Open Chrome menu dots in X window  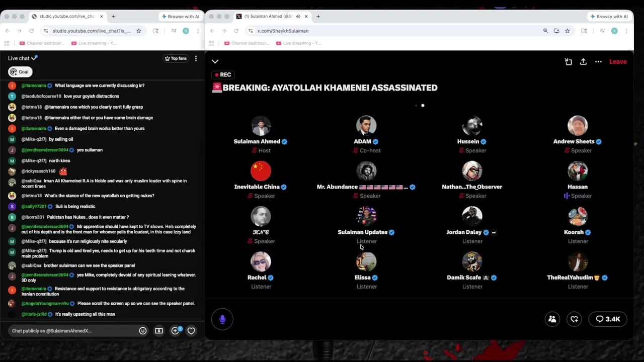pos(626,31)
